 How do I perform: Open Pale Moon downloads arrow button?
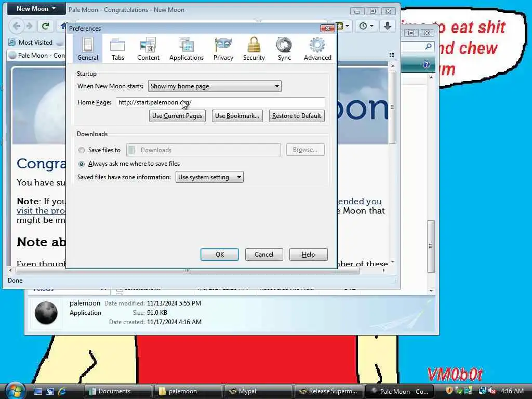tap(387, 26)
